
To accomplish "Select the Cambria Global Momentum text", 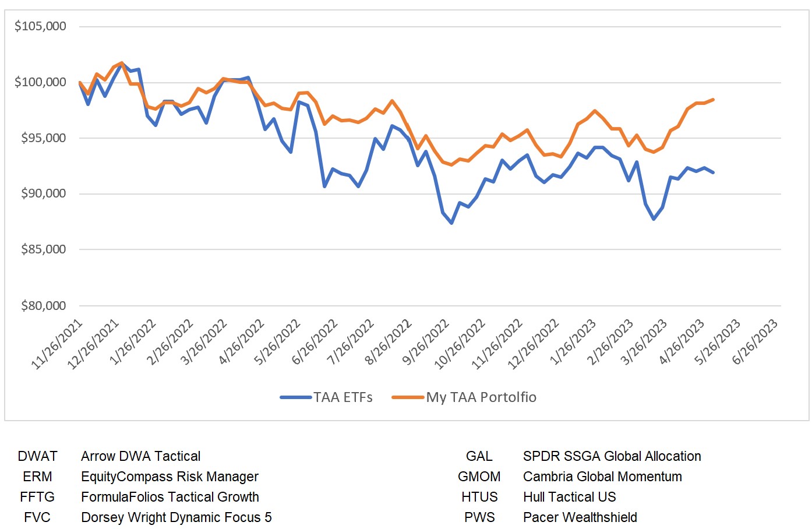I will (x=602, y=477).
